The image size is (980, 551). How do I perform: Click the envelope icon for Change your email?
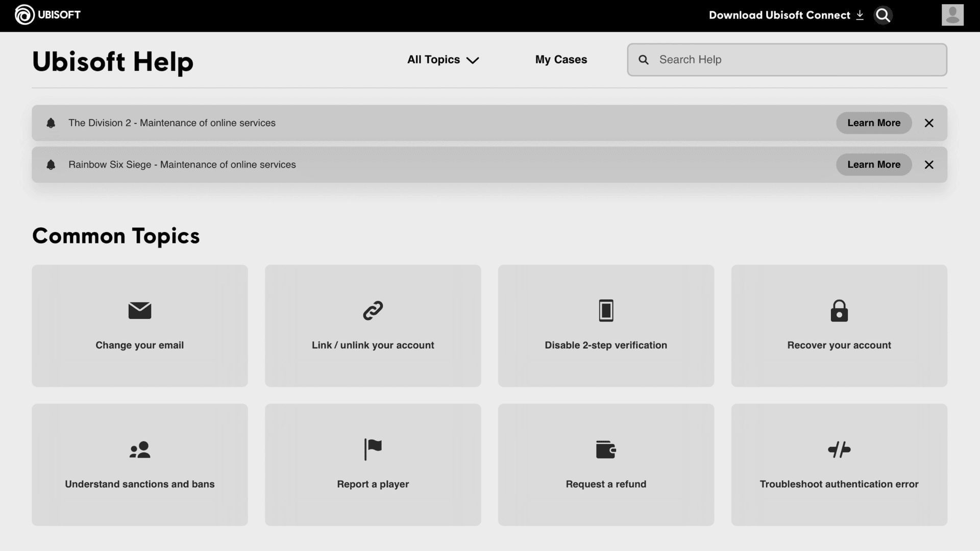click(x=139, y=310)
